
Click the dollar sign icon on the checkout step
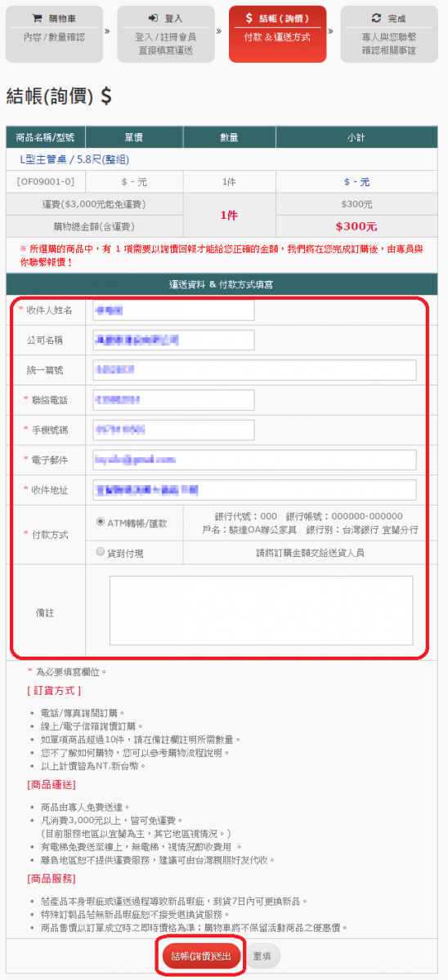(x=249, y=17)
